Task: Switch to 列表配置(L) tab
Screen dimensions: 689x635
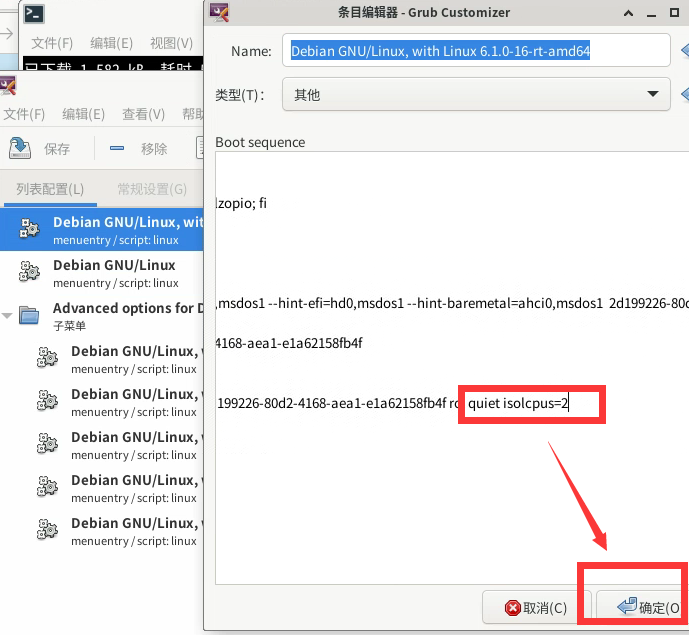Action: pyautogui.click(x=50, y=189)
